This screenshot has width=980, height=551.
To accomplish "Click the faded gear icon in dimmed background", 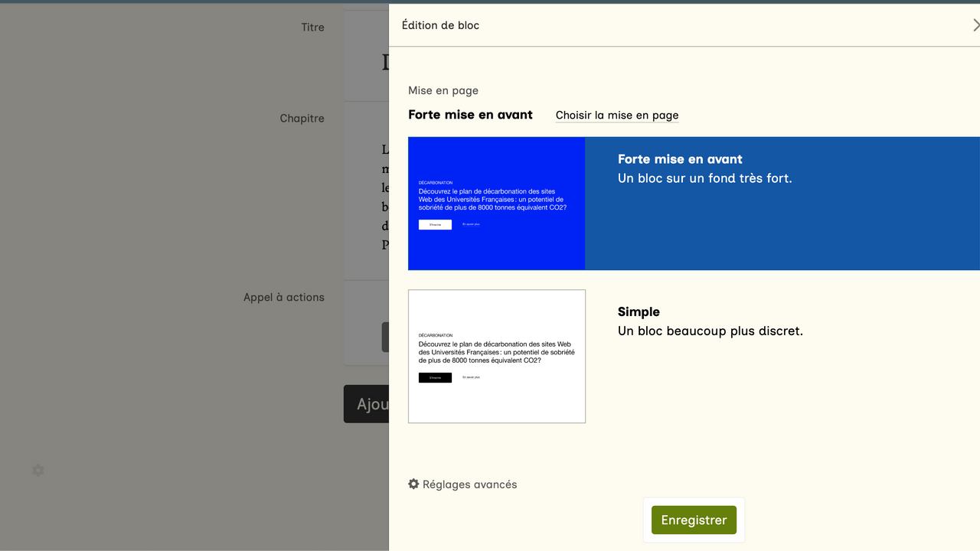I will click(38, 471).
